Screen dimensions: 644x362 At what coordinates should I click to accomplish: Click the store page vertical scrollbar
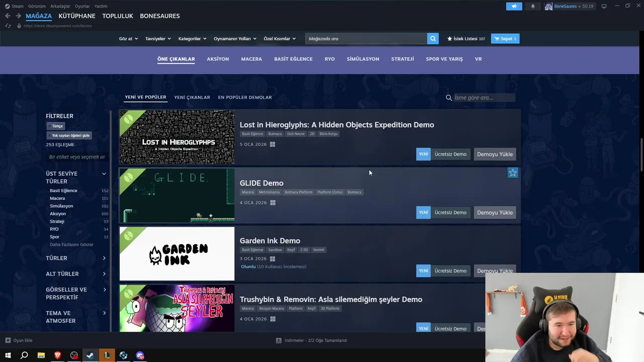click(x=641, y=156)
